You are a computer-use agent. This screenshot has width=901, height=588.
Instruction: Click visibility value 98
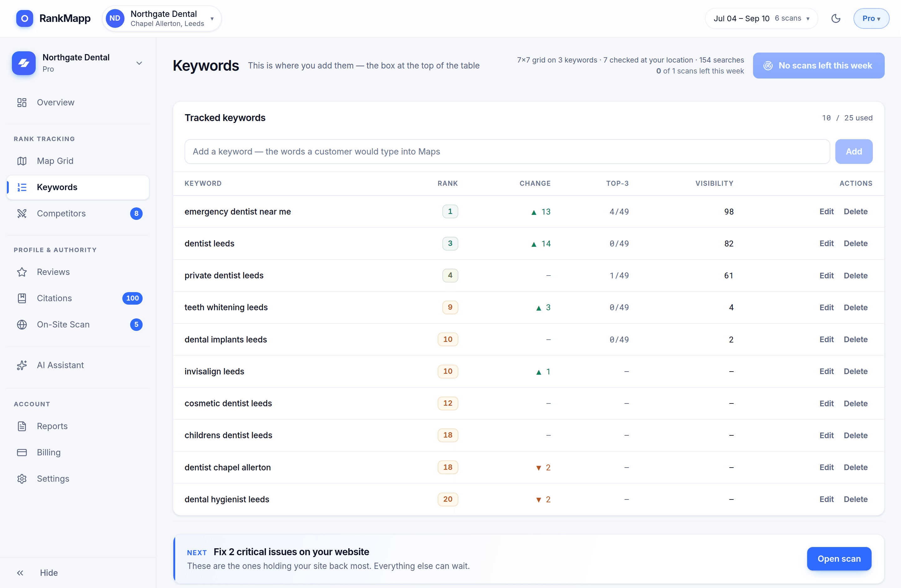tap(729, 211)
